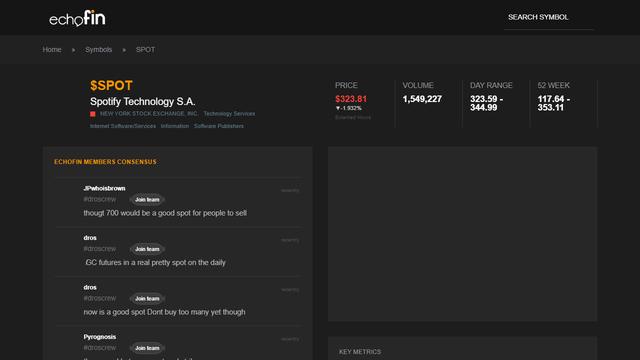Image resolution: width=640 pixels, height=360 pixels.
Task: Click the empty chart panel area
Action: click(x=462, y=234)
